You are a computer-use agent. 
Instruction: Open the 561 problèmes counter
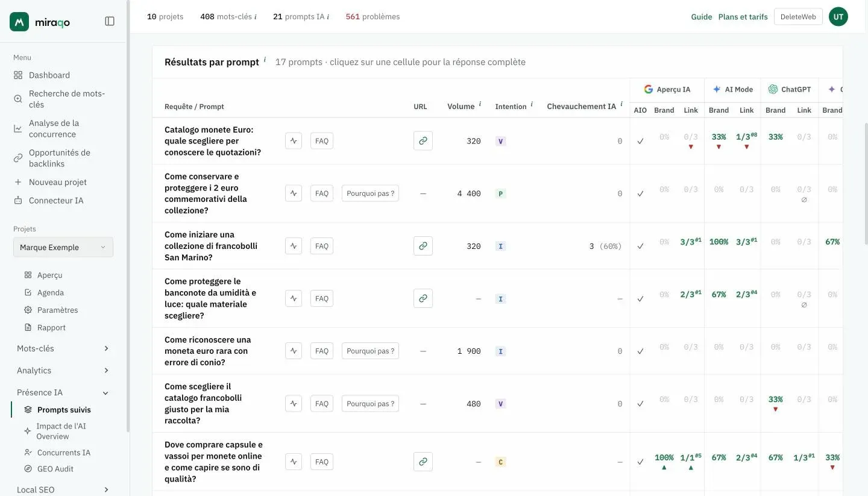pyautogui.click(x=373, y=17)
